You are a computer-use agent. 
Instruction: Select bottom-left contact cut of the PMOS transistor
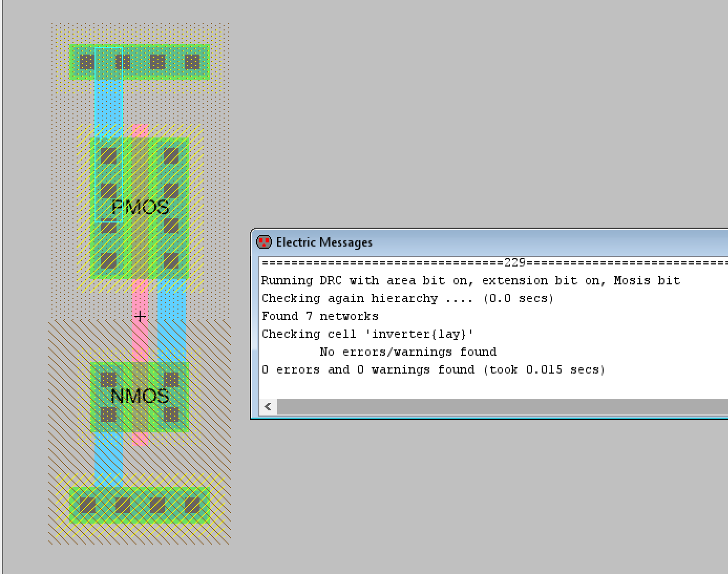(109, 260)
